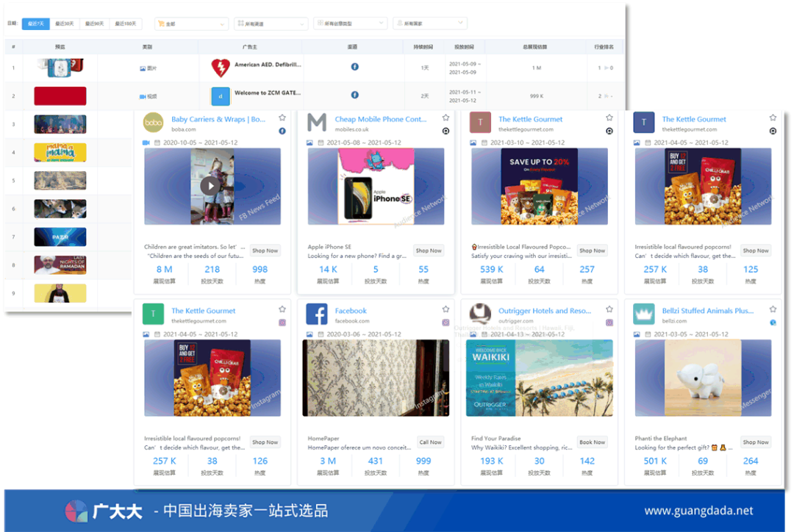Click the American AED heart logo
This screenshot has height=532, width=794.
tap(221, 68)
